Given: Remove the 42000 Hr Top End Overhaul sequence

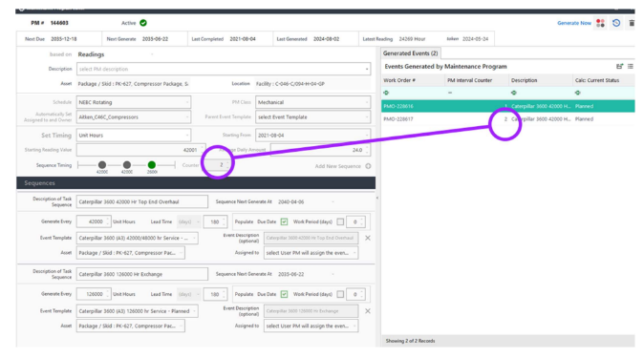Looking at the screenshot, I should (x=368, y=238).
